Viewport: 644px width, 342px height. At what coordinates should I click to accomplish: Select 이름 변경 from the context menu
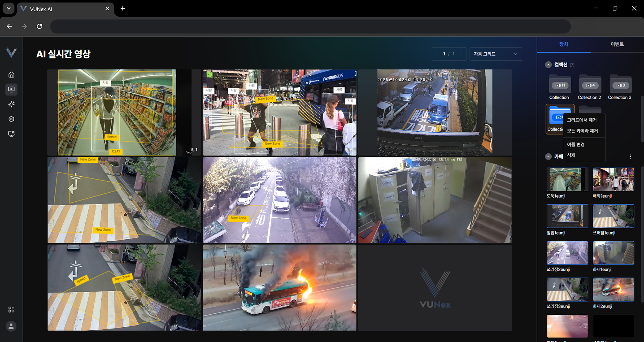click(x=576, y=145)
